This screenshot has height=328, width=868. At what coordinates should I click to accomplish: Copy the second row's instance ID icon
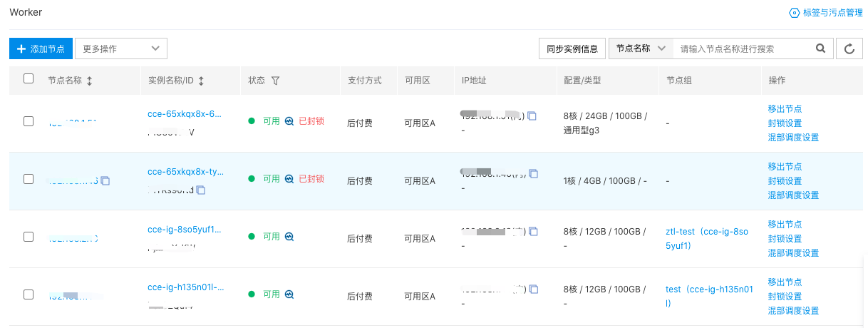201,190
